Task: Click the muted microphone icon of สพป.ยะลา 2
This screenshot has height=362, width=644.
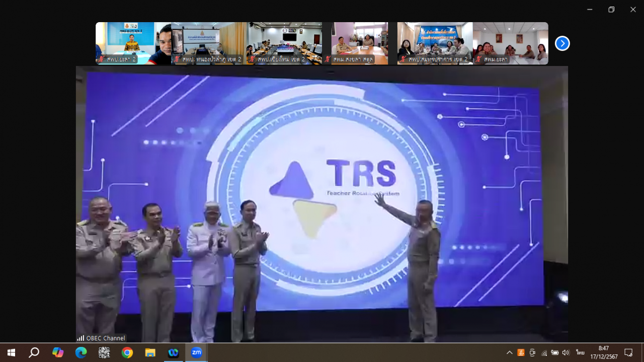Action: (x=102, y=59)
